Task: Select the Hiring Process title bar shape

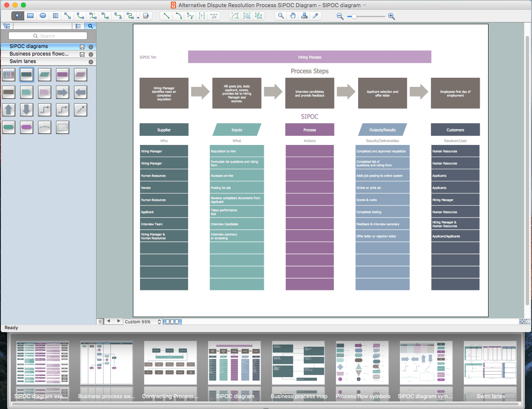Action: click(x=310, y=57)
